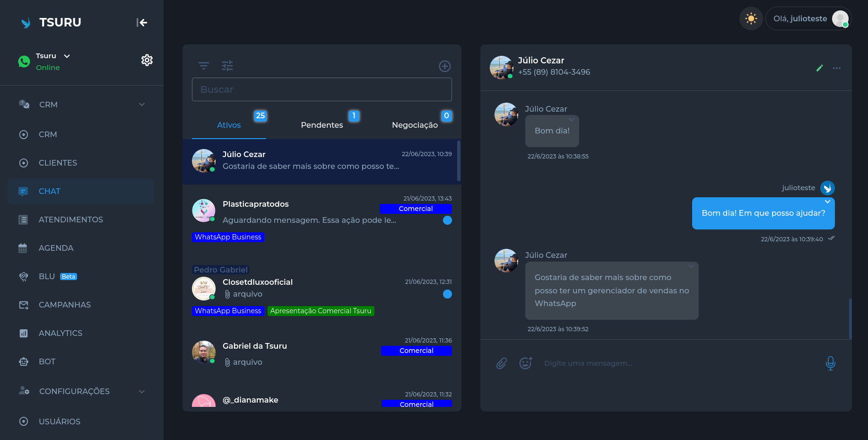The width and height of the screenshot is (868, 440).
Task: Click the filter list icon above search
Action: [x=204, y=66]
